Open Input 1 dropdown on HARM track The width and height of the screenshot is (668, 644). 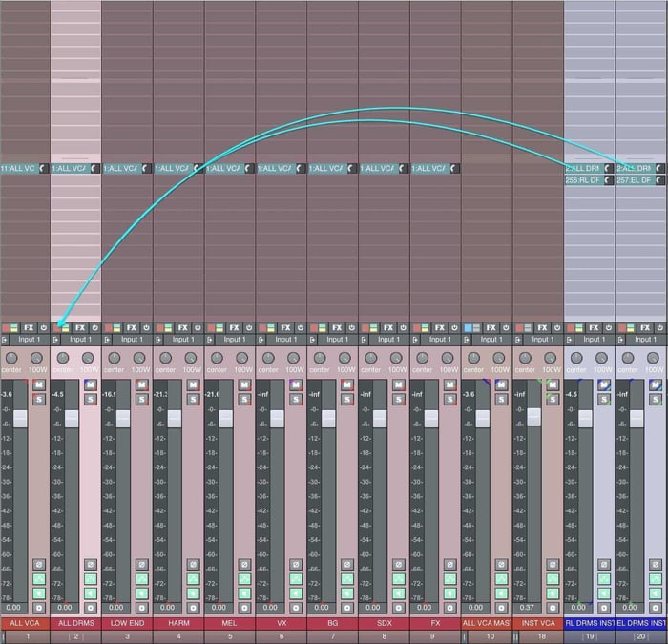[183, 340]
